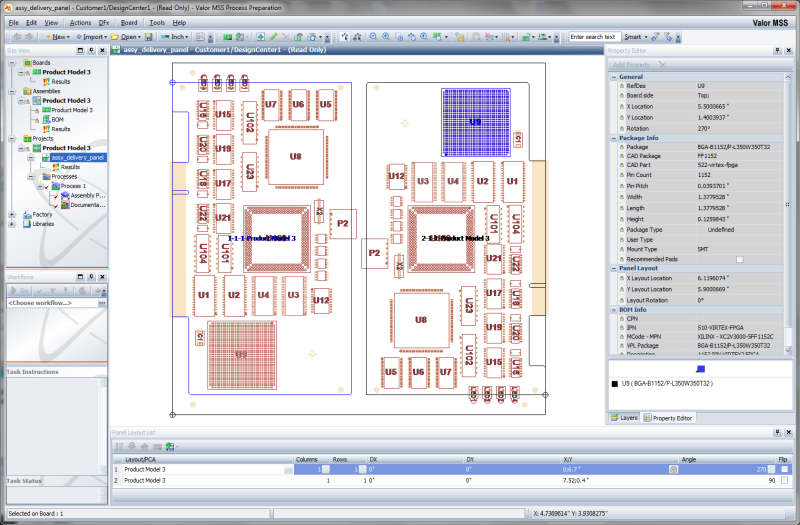Select the Libraries tree item
Image resolution: width=800 pixels, height=525 pixels.
43,224
